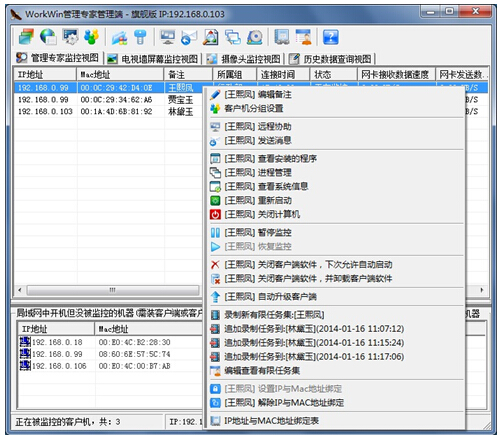Click the 状态 column header
500x435 pixels.
tap(334, 74)
